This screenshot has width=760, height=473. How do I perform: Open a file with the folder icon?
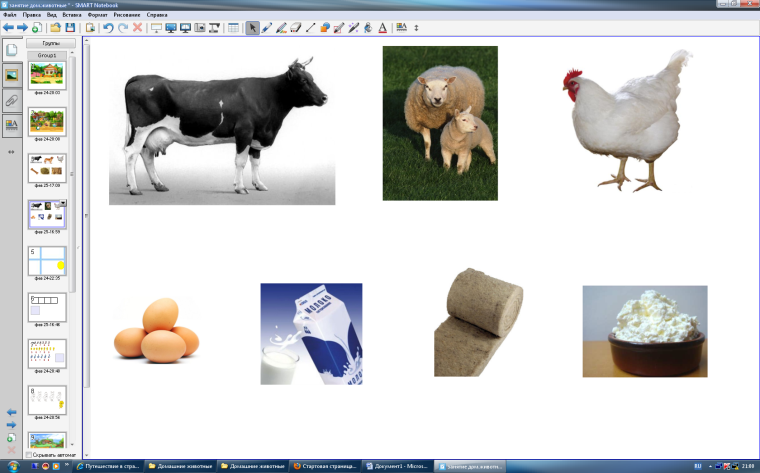tap(55, 28)
